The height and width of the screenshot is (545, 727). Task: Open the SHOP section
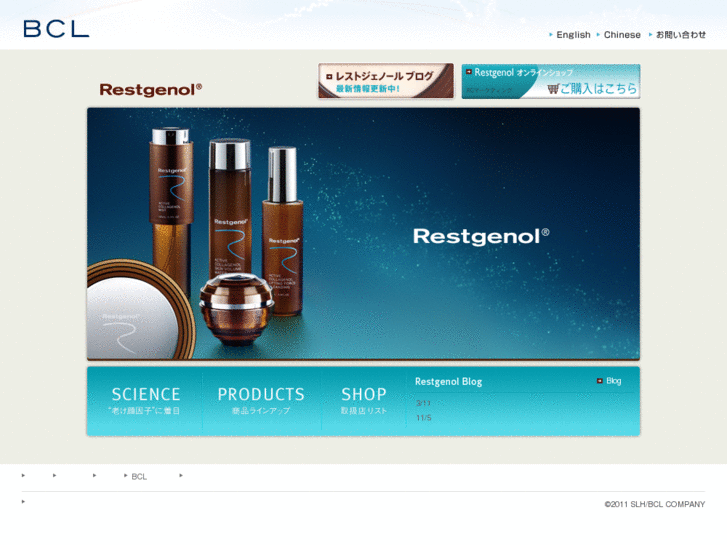[364, 401]
